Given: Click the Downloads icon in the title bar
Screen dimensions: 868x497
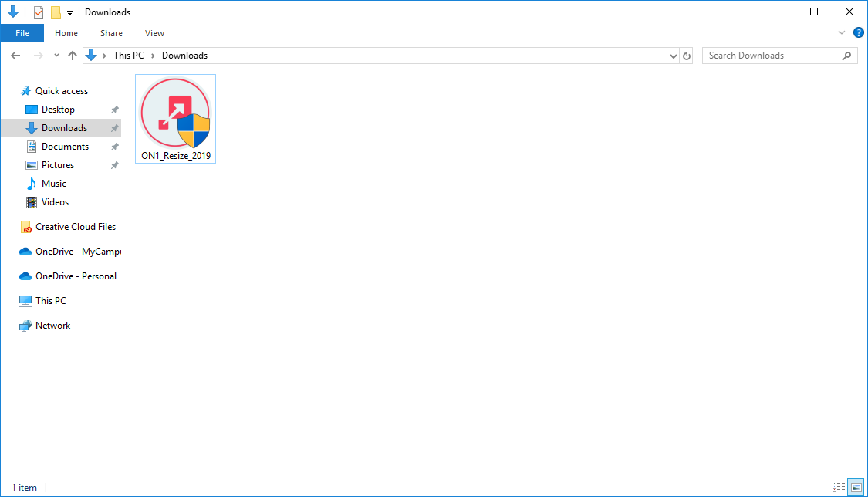Looking at the screenshot, I should [13, 12].
